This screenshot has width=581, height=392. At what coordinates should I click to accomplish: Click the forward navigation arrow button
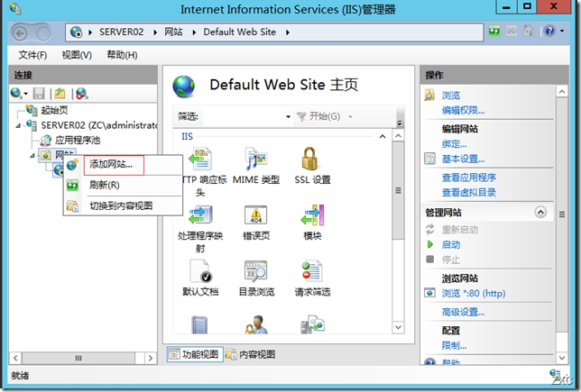pyautogui.click(x=43, y=33)
